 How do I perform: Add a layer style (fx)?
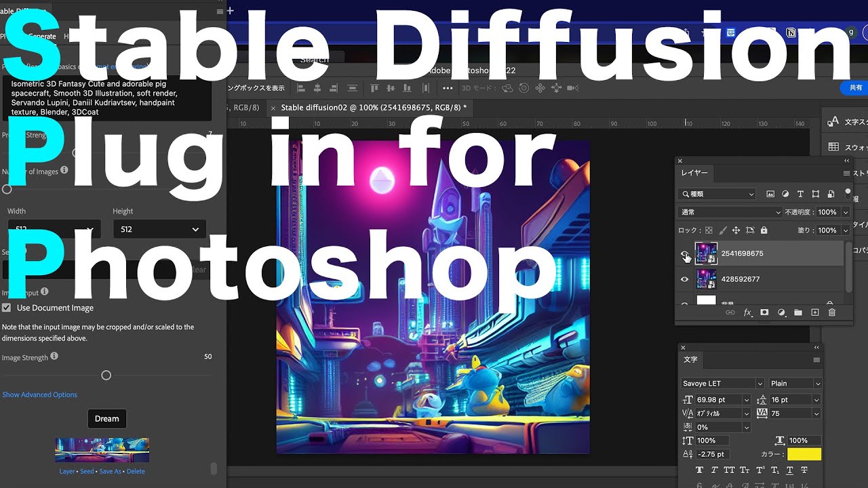pyautogui.click(x=748, y=312)
